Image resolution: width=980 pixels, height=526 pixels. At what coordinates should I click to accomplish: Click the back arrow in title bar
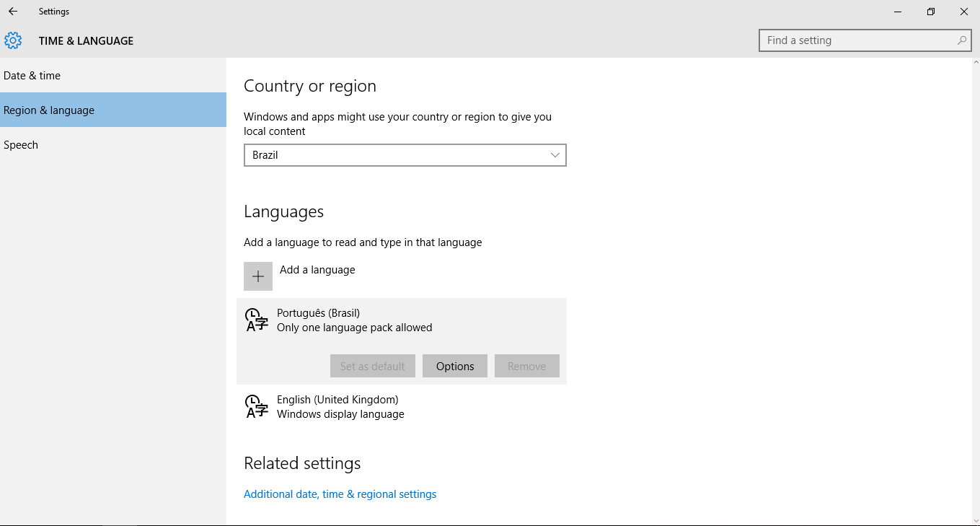[x=12, y=12]
